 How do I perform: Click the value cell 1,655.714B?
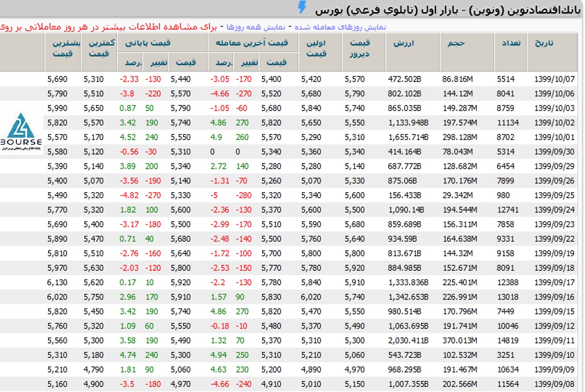pos(408,137)
